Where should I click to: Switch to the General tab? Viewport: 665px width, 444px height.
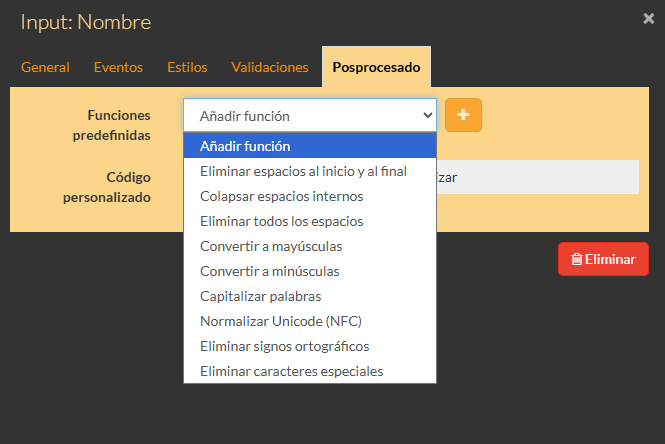45,67
